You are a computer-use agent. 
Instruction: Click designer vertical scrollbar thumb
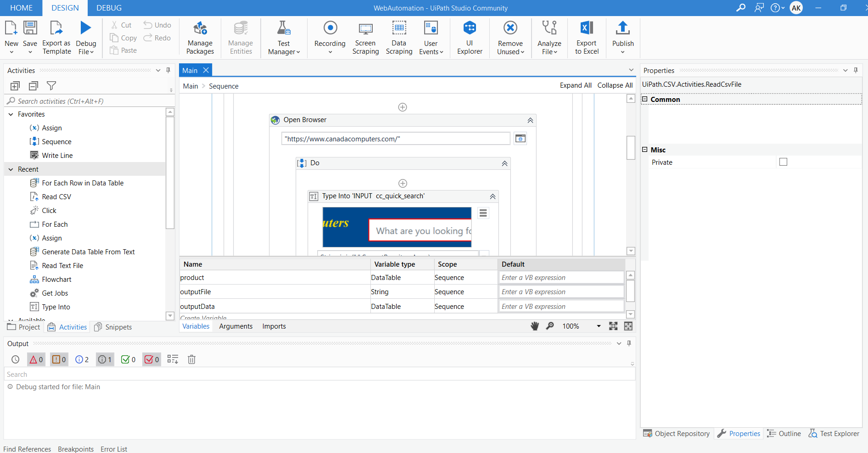[631, 147]
